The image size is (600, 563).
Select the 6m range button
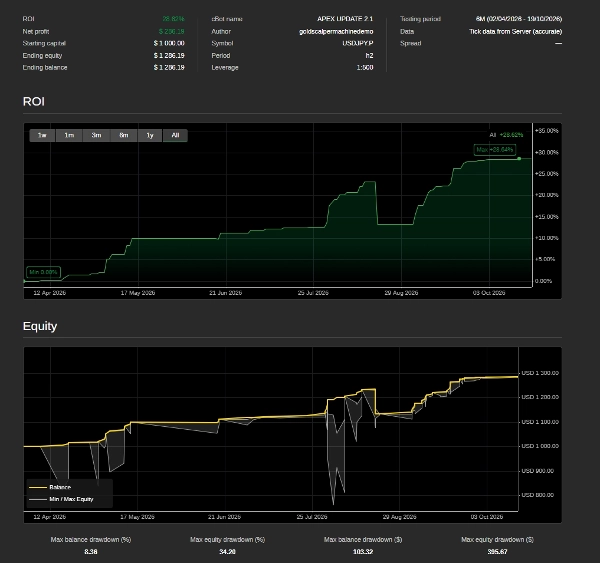tap(124, 135)
